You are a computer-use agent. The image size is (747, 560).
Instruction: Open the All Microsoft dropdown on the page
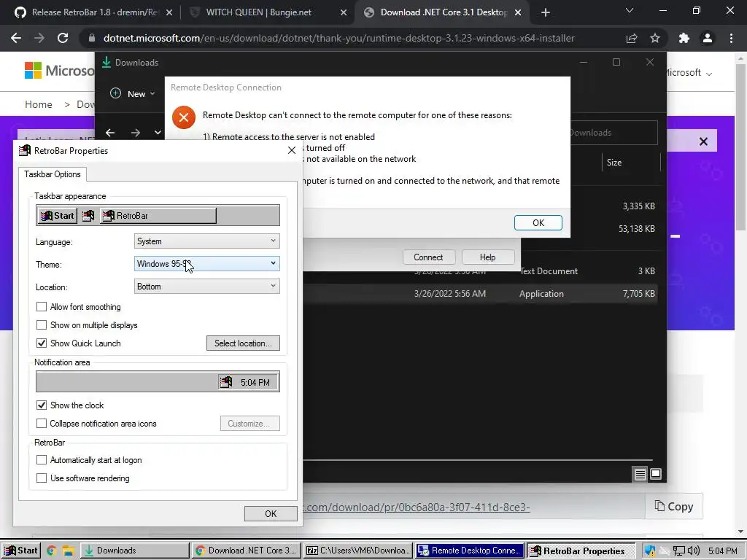(x=689, y=73)
